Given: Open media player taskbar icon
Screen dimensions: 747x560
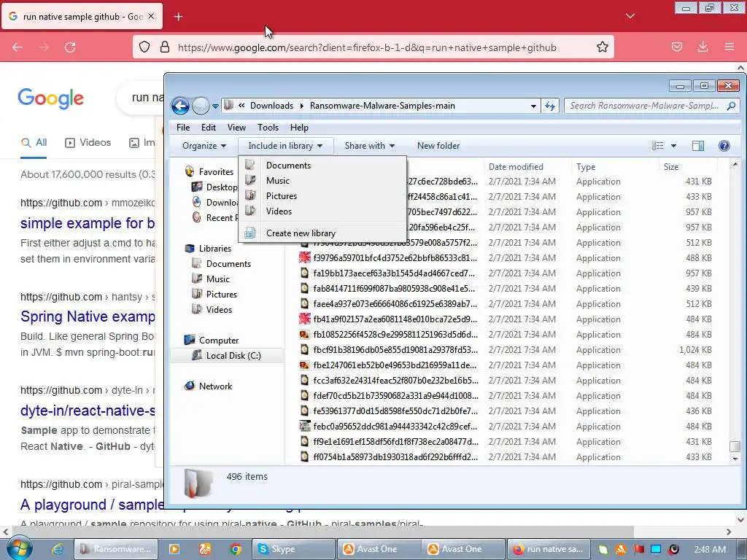Looking at the screenshot, I should (x=174, y=549).
